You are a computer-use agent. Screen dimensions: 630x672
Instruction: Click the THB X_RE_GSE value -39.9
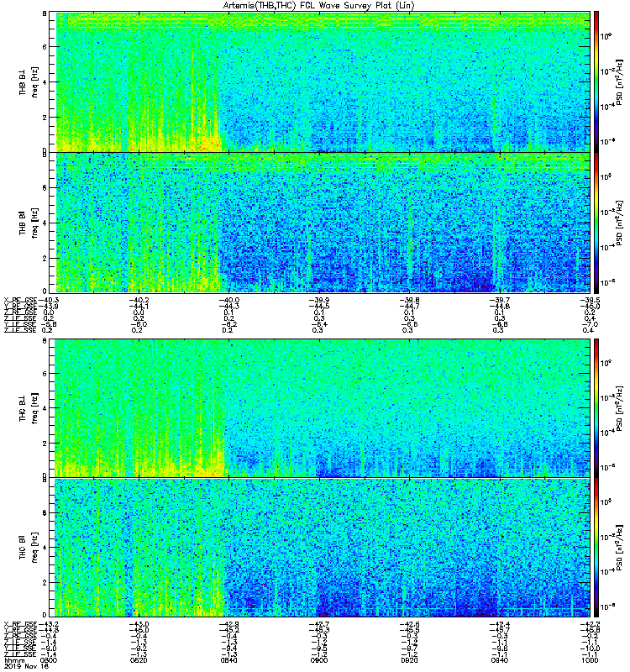[319, 301]
